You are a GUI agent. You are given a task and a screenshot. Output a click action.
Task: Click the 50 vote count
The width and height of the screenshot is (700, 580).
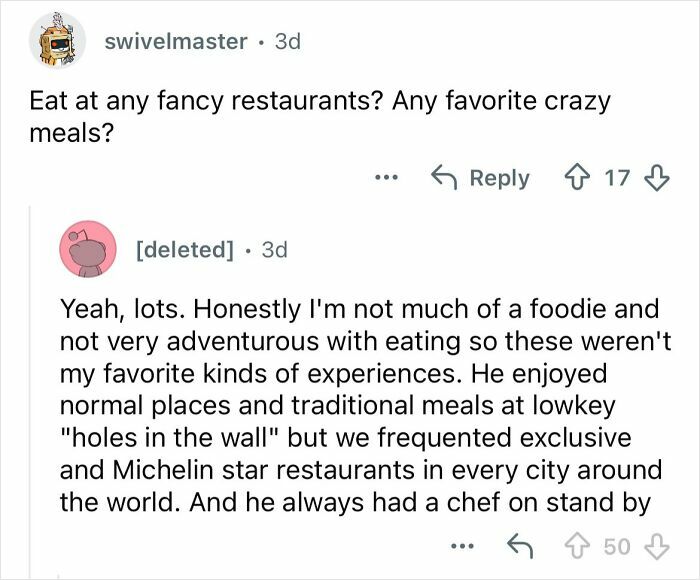pos(619,547)
